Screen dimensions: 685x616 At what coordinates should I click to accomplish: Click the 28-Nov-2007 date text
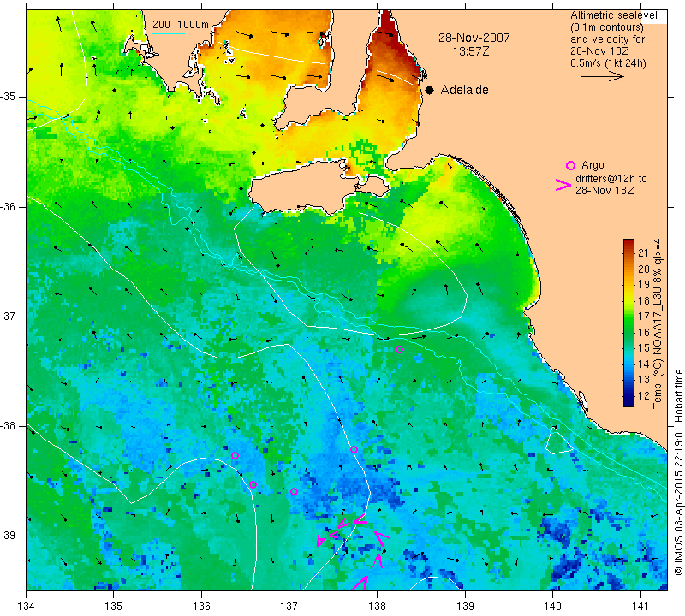tap(474, 38)
